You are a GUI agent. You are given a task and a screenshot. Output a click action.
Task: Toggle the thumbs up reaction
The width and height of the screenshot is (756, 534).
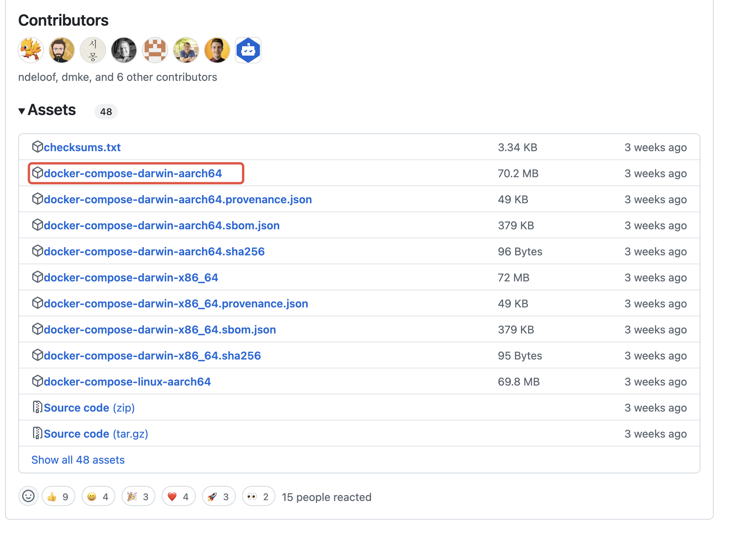[x=58, y=496]
